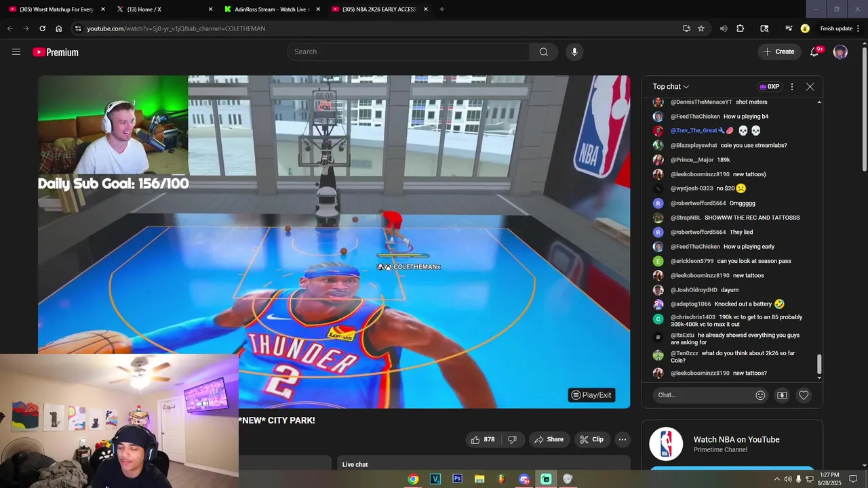The width and height of the screenshot is (868, 488).
Task: Click the Play/Exit overlay button
Action: 591,395
